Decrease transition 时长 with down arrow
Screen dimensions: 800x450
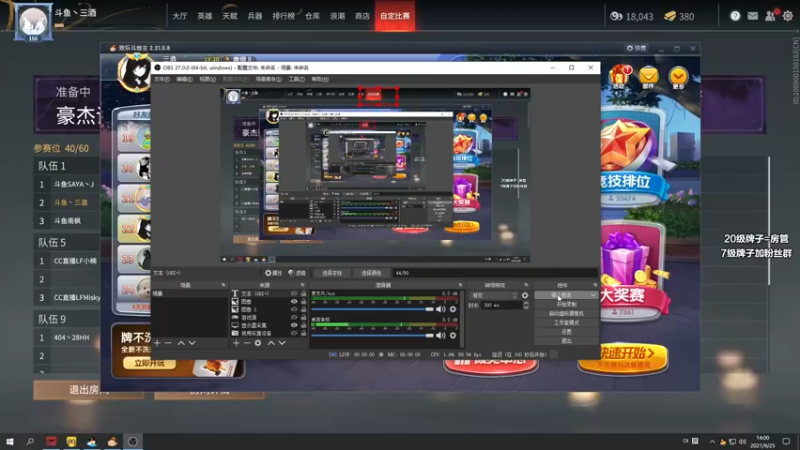click(x=526, y=307)
